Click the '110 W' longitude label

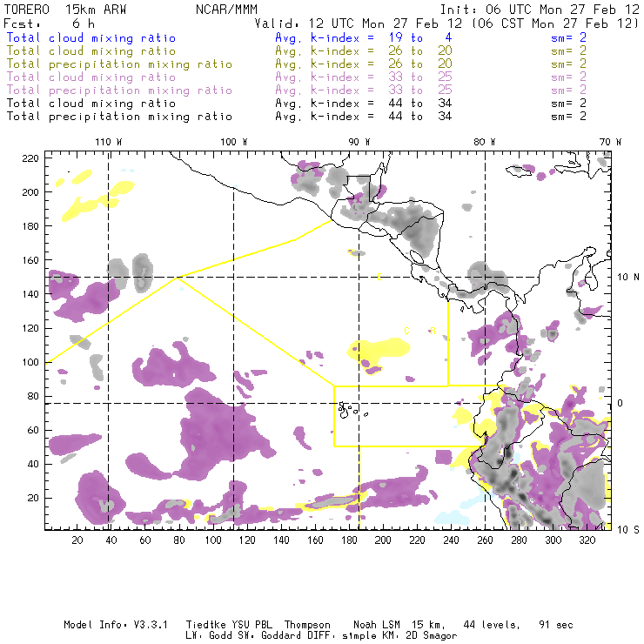click(109, 142)
